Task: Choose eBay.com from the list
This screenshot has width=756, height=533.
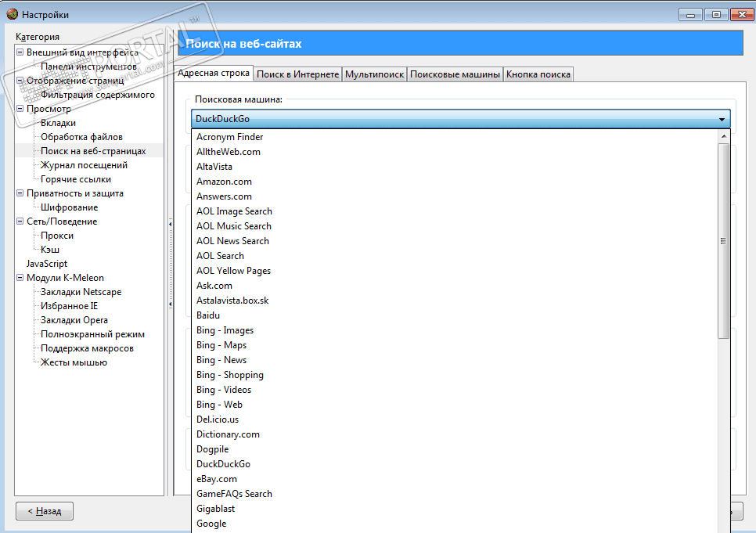Action: click(x=455, y=479)
